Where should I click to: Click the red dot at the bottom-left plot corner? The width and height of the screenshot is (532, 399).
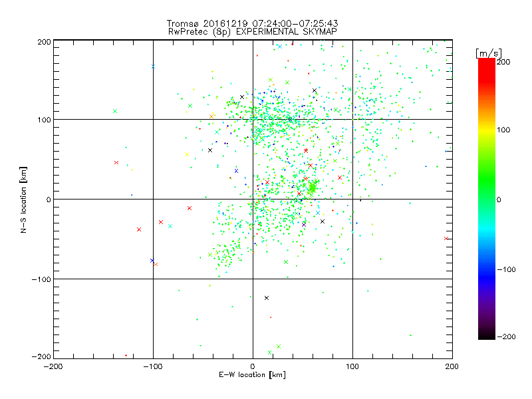tap(126, 355)
